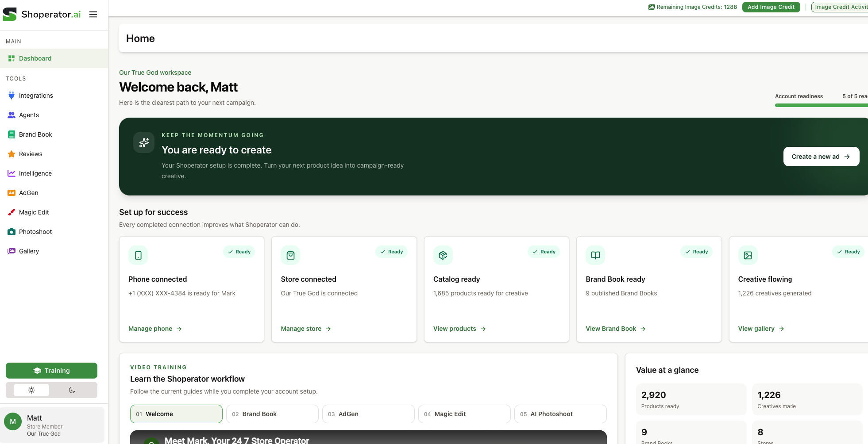Select the 01 Welcome training tab

tap(176, 414)
